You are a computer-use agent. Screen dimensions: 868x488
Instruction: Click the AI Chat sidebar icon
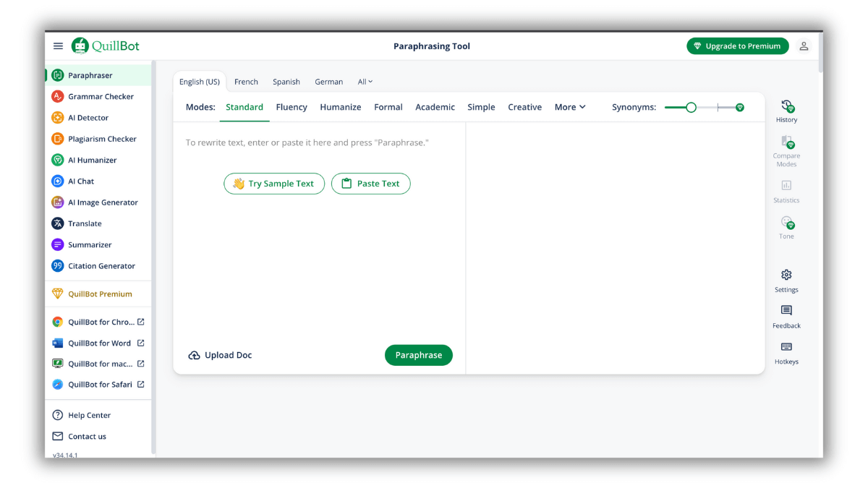(x=58, y=181)
